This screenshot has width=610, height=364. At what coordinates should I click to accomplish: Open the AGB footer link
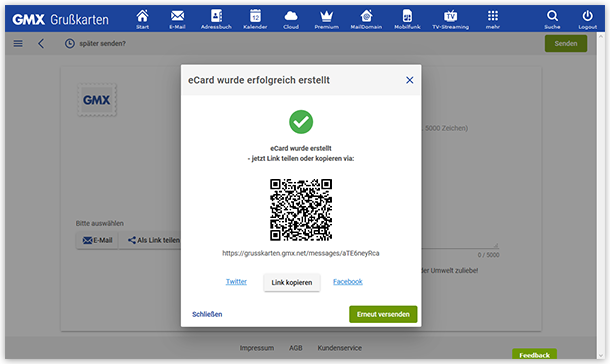pyautogui.click(x=296, y=348)
